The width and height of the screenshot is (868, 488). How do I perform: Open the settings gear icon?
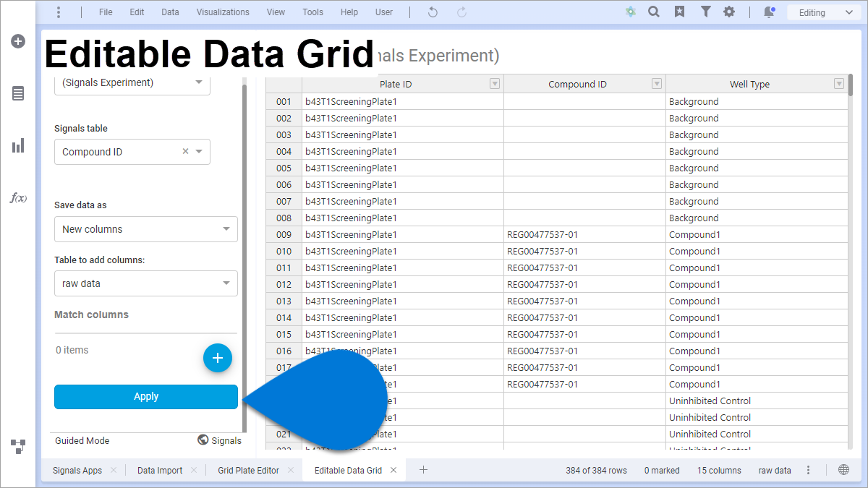click(x=729, y=12)
